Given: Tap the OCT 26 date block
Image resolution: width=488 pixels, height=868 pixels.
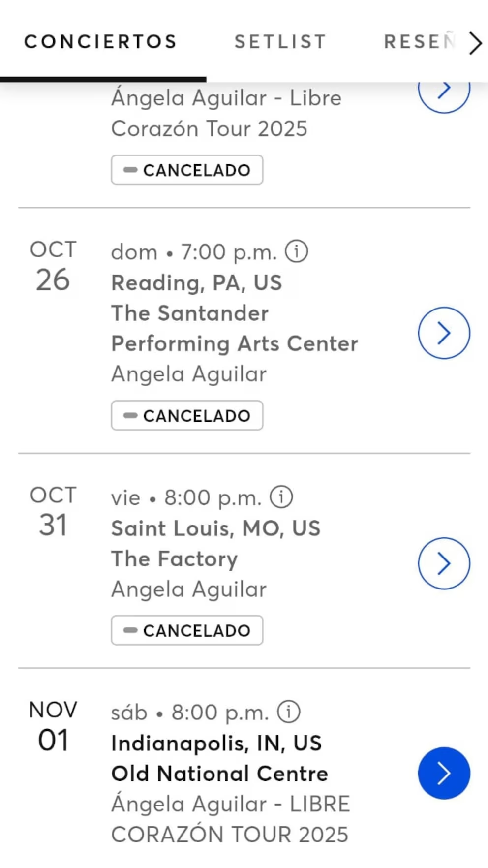Looking at the screenshot, I should pyautogui.click(x=53, y=266).
